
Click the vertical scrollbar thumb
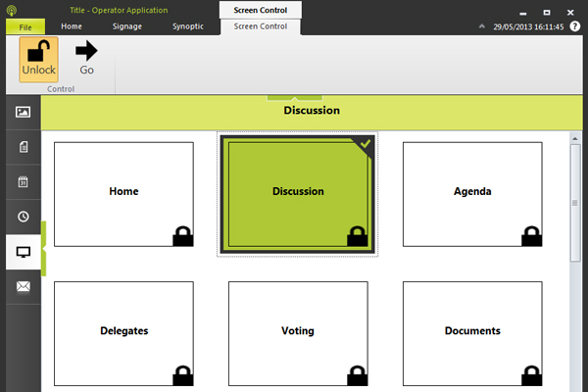575,203
